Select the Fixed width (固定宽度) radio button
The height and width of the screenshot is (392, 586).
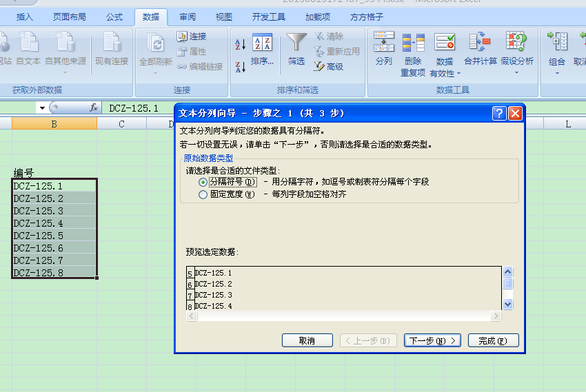coord(203,195)
